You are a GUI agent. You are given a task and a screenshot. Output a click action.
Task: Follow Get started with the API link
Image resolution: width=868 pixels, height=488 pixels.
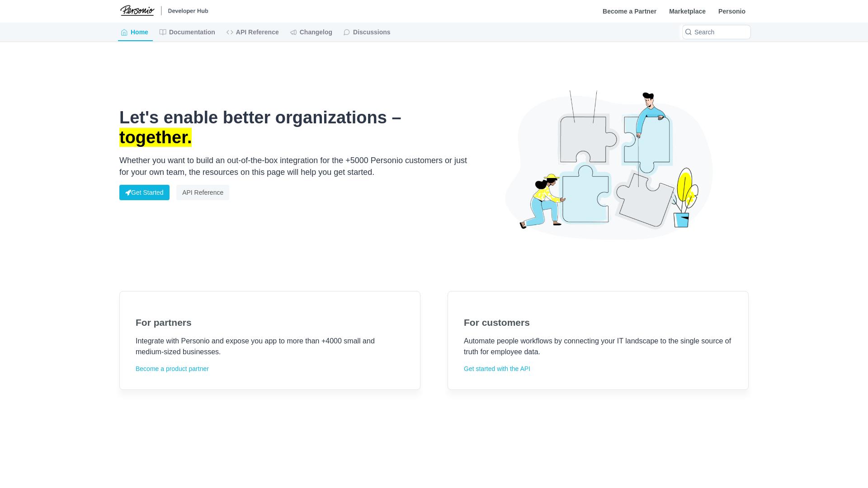click(497, 369)
